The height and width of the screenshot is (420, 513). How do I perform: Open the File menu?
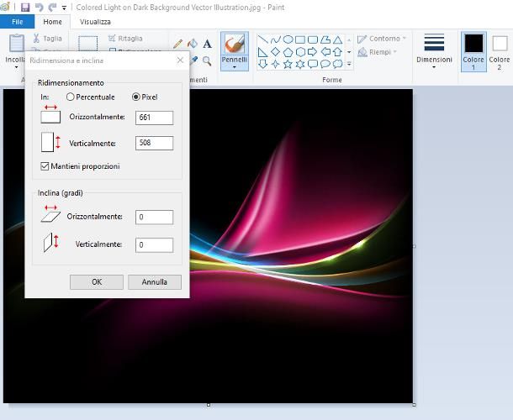click(x=17, y=22)
